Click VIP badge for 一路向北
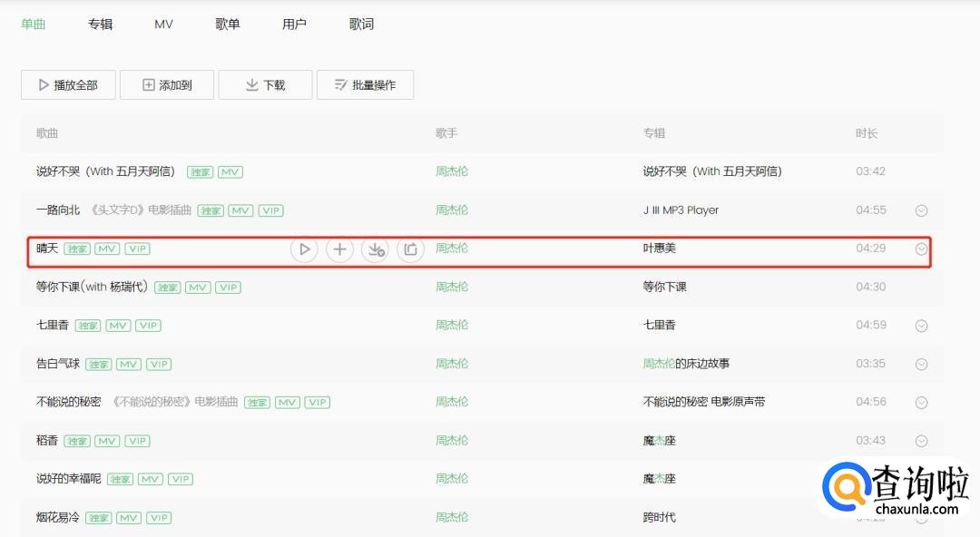This screenshot has width=980, height=537. (271, 210)
